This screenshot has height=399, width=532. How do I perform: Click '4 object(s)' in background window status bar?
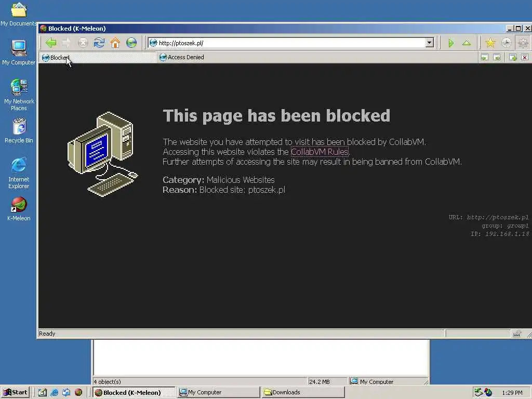click(x=107, y=382)
